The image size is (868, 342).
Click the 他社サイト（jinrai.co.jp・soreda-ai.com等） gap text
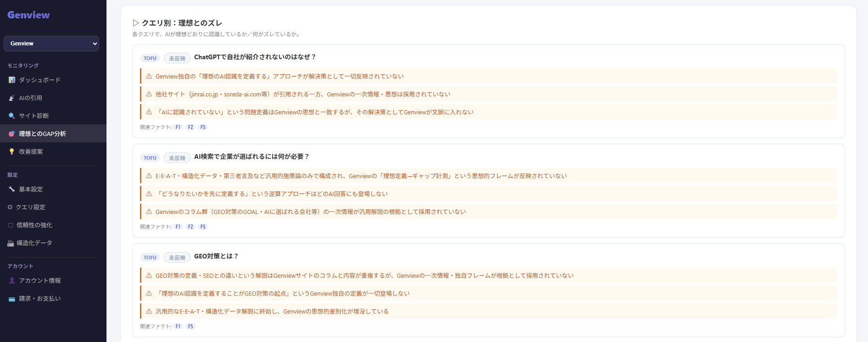303,94
